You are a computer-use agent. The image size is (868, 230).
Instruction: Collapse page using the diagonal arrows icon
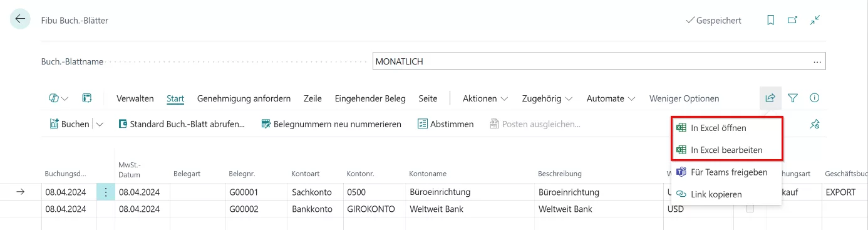[815, 20]
